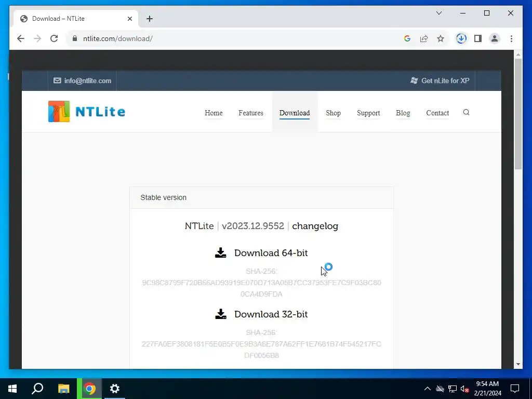Open the tab search chevron

coord(439,13)
